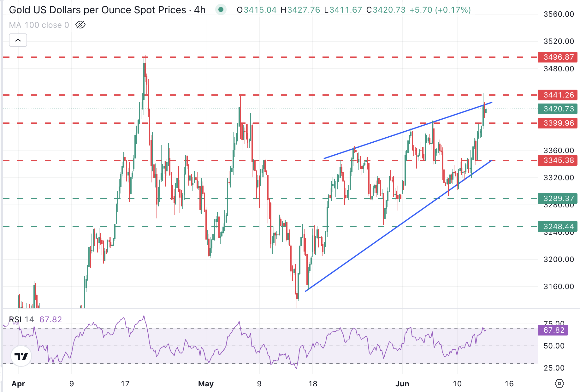Click the green market status dot
Image resolution: width=580 pixels, height=392 pixels.
coord(221,10)
